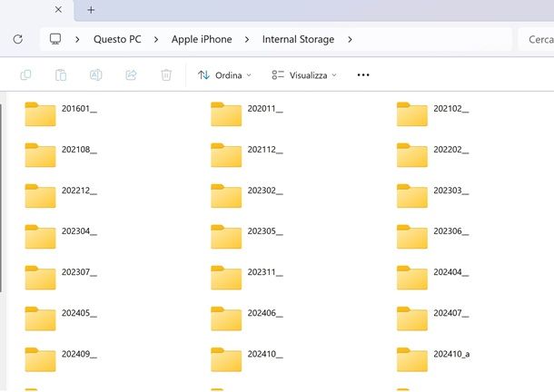Click folder name text 202409__
This screenshot has height=392, width=554.
(x=79, y=354)
